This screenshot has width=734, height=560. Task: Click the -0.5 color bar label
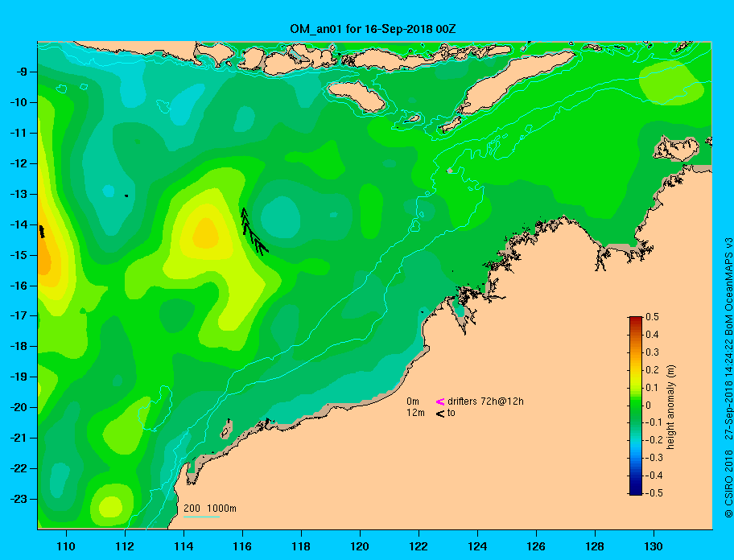[654, 493]
